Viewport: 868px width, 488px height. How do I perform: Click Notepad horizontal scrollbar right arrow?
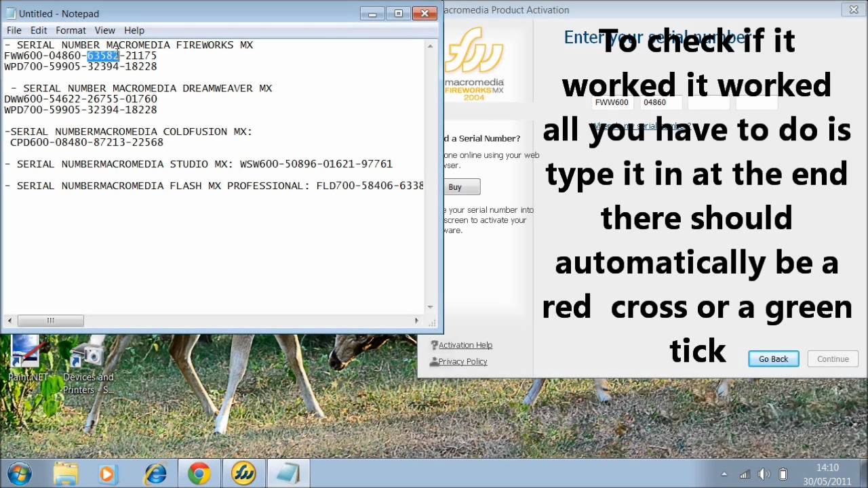click(x=416, y=321)
